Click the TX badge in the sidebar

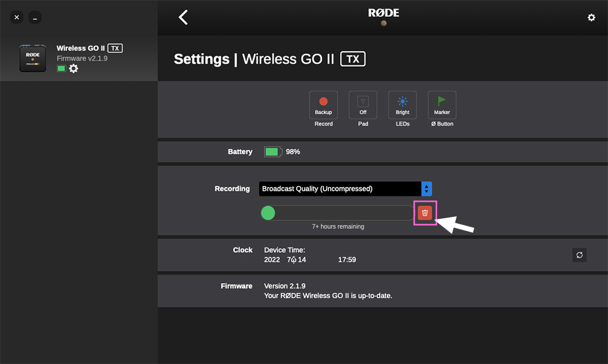click(115, 48)
